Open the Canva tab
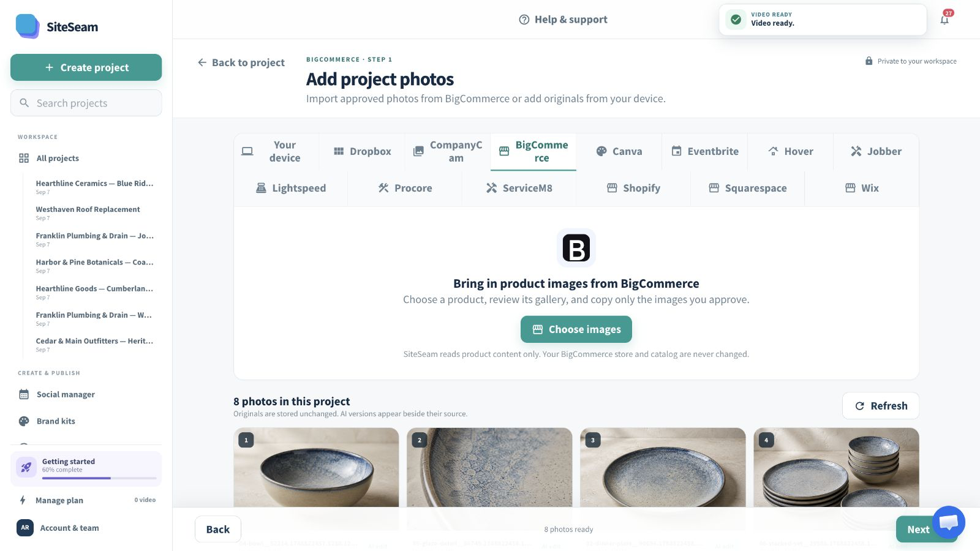Image resolution: width=980 pixels, height=551 pixels. [x=619, y=151]
